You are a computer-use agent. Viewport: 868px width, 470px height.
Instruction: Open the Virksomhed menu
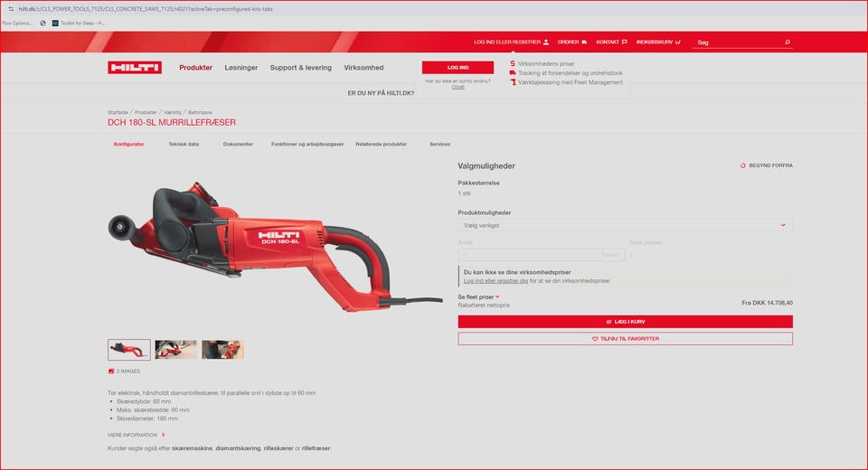pos(363,68)
